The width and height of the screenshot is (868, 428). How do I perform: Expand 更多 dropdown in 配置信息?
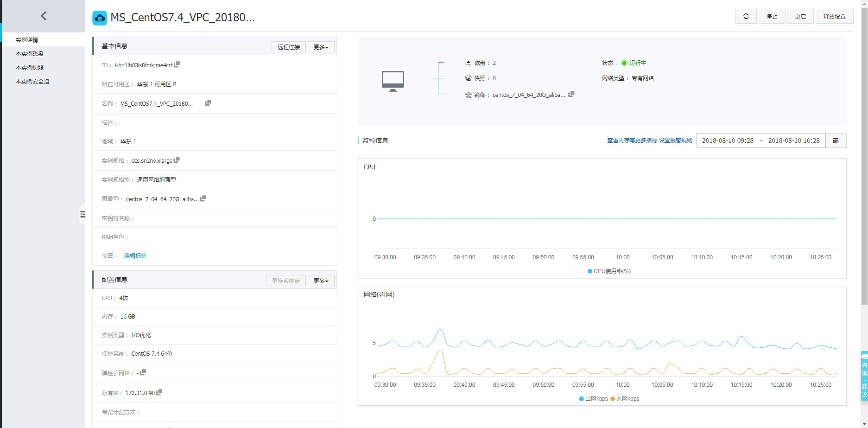click(x=321, y=281)
